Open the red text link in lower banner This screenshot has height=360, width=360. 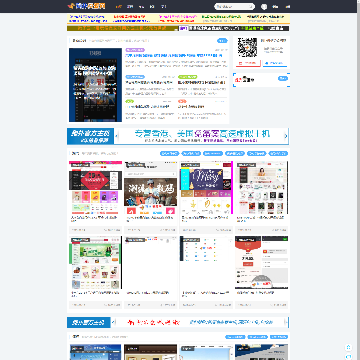point(154,322)
